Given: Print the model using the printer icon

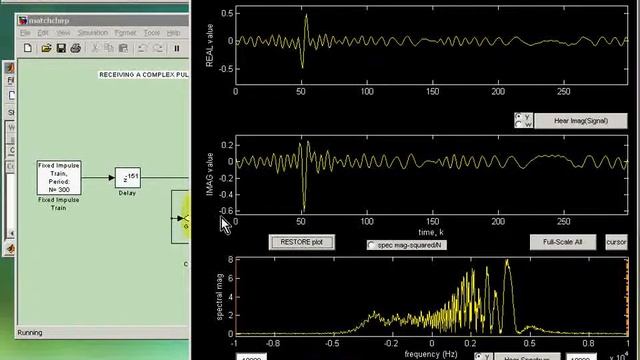Looking at the screenshot, I should pos(76,48).
